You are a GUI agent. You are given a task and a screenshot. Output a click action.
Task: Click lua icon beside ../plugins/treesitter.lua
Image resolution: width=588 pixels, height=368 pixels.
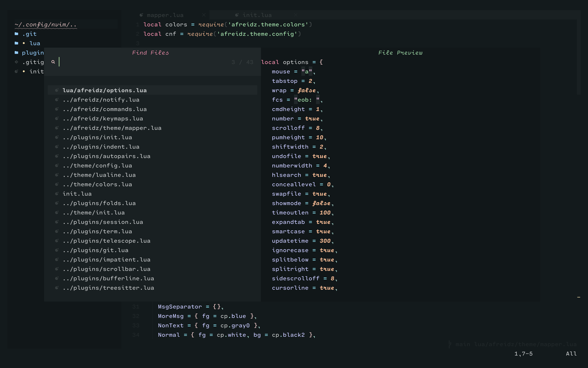tap(57, 288)
